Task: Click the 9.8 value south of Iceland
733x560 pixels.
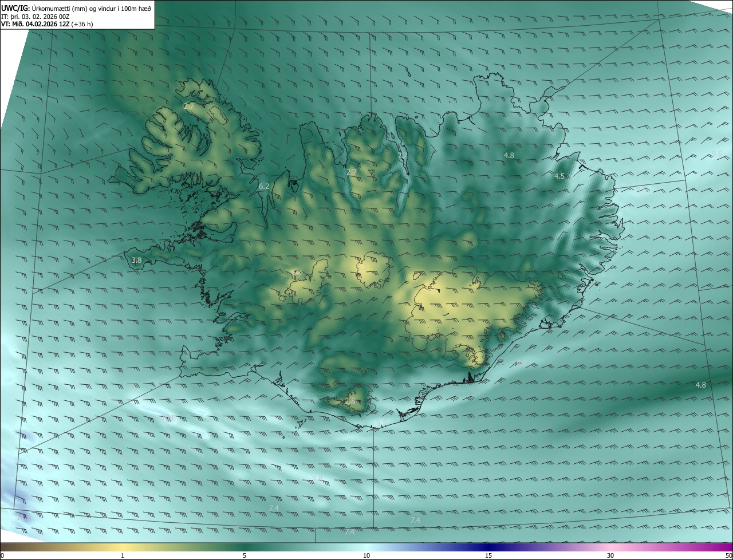Action: [x=318, y=478]
